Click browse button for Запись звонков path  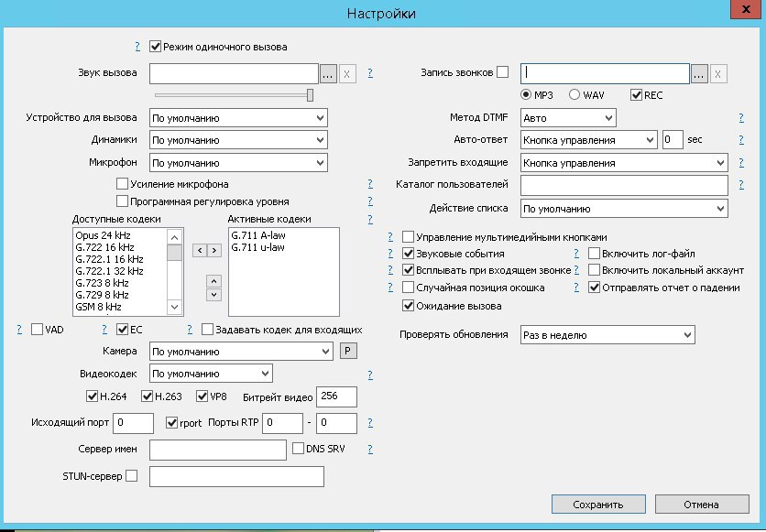pos(699,73)
